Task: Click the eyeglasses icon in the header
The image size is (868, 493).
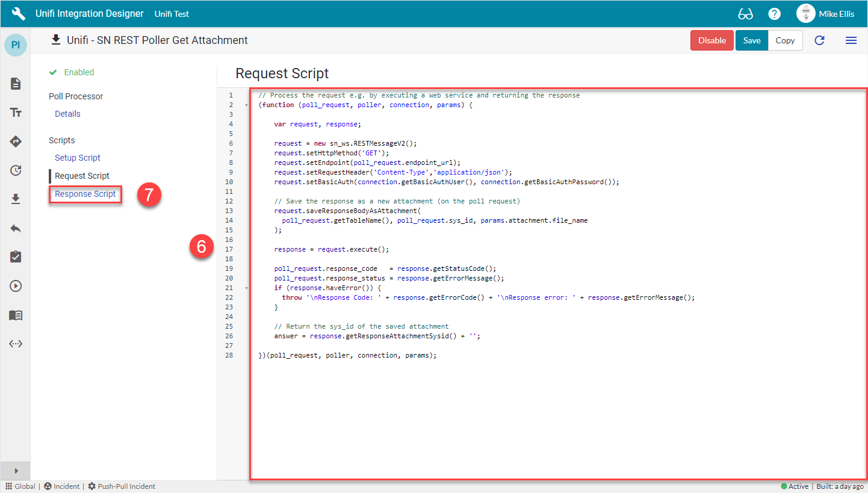Action: [x=747, y=13]
